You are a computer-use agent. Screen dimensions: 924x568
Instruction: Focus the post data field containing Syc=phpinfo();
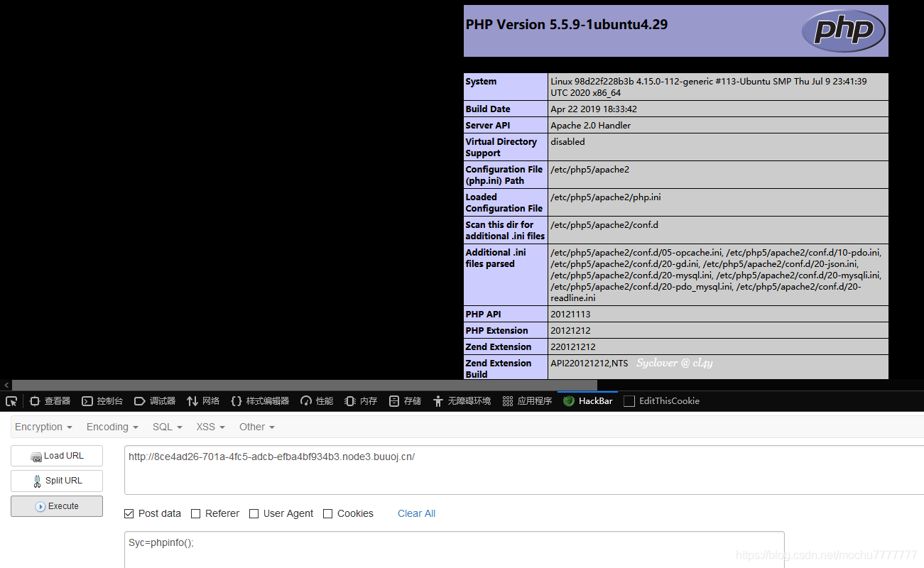click(x=455, y=550)
